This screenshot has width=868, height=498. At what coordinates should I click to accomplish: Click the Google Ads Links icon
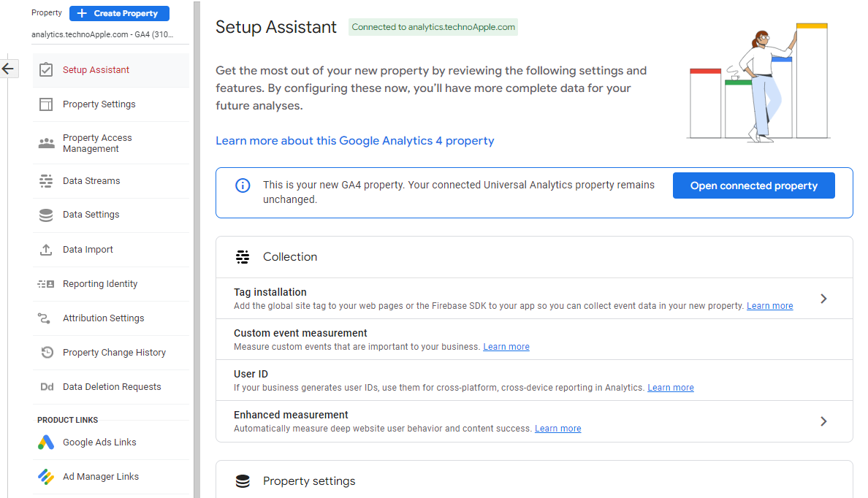click(x=45, y=442)
